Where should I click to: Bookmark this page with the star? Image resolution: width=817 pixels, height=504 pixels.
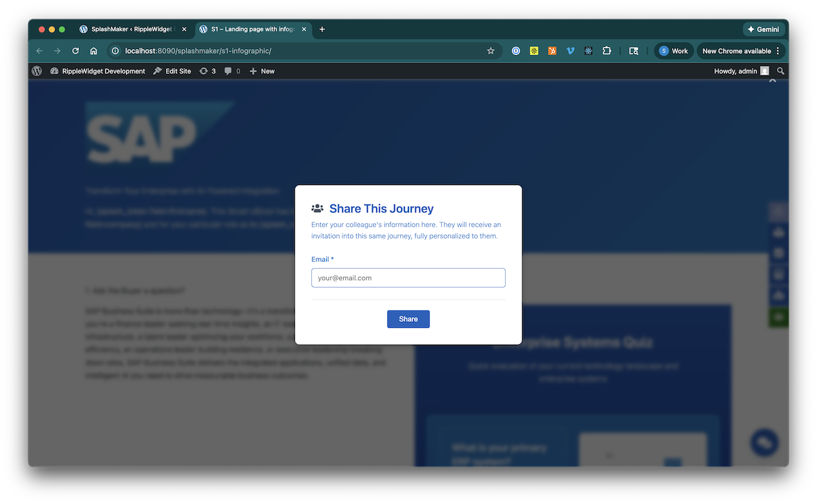[x=490, y=51]
